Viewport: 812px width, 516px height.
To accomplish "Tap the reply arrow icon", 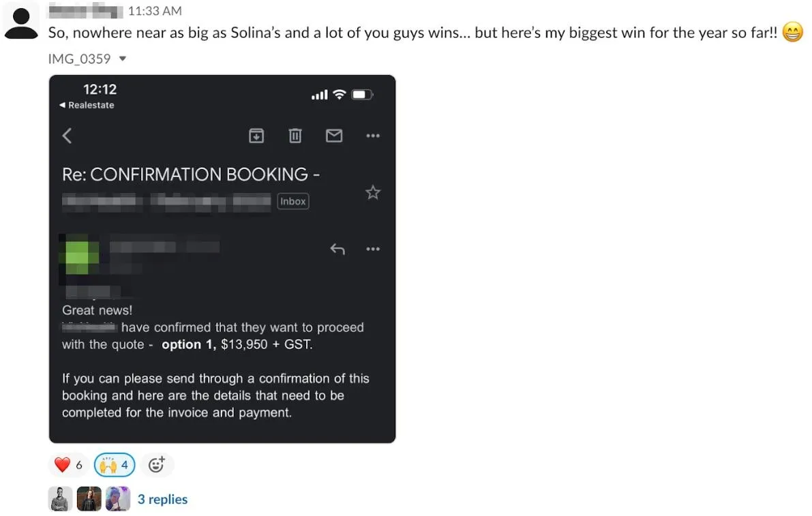I will (337, 249).
